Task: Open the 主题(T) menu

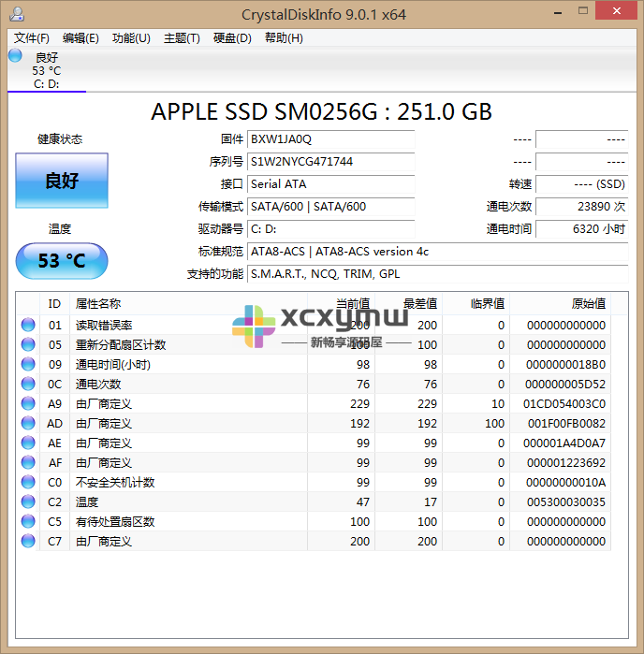Action: [x=182, y=38]
